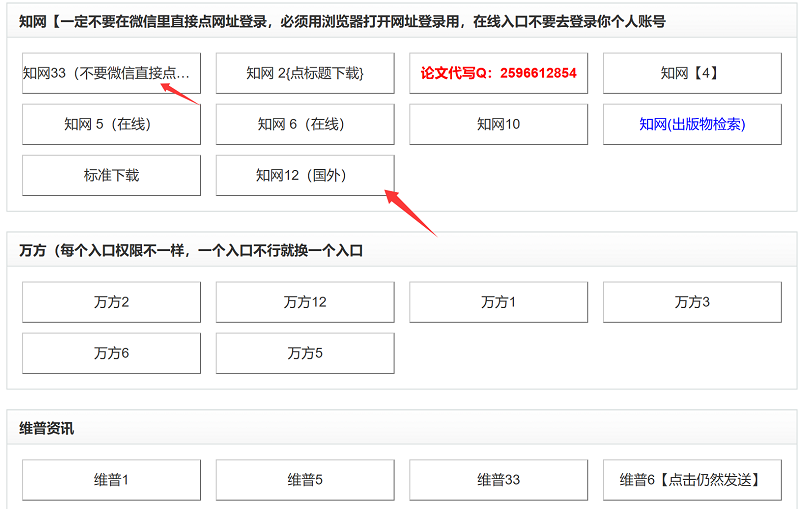Select the 万方6 button
The image size is (800, 509).
click(111, 353)
